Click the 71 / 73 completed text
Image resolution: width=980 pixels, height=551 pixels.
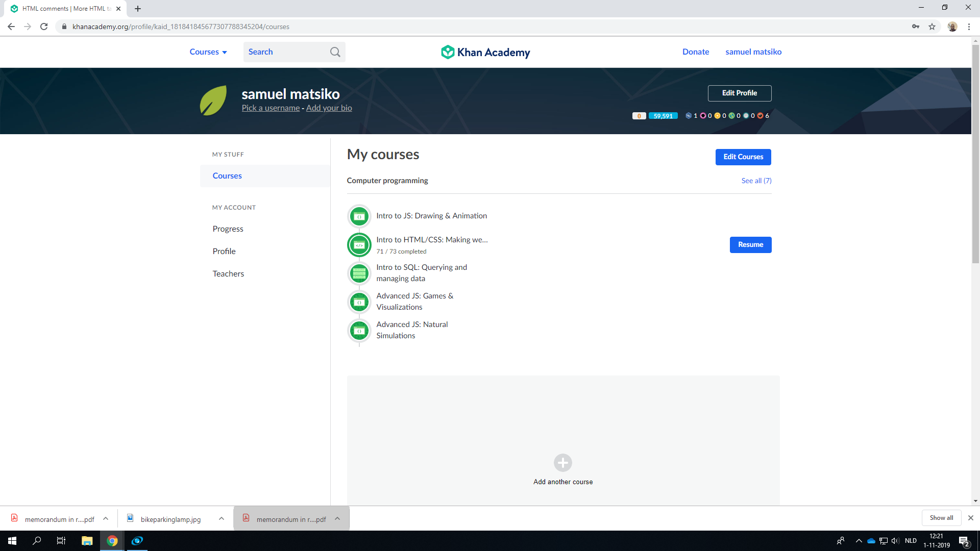point(401,252)
